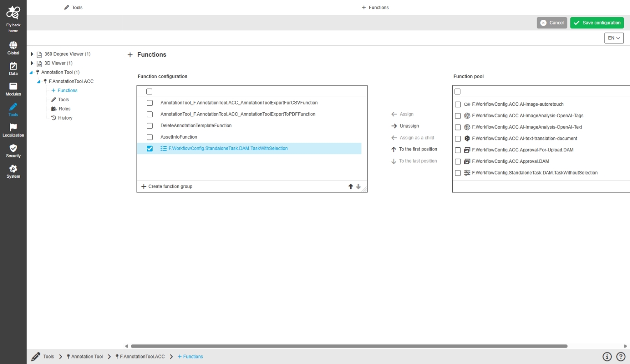Screen dimensions: 630x364
Task: Select the AssetInfoFunction row text
Action: [179, 137]
